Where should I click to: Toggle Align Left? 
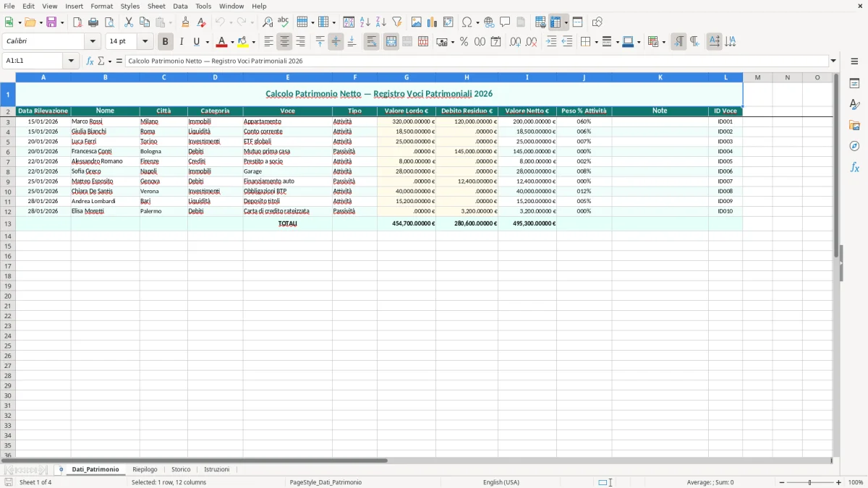pyautogui.click(x=268, y=42)
